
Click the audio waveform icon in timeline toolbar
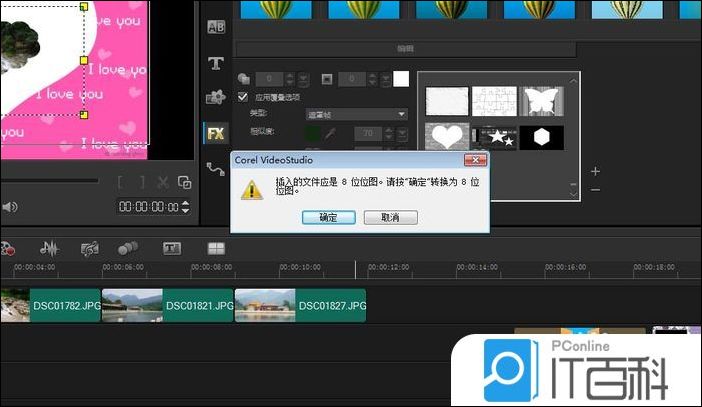tap(49, 248)
